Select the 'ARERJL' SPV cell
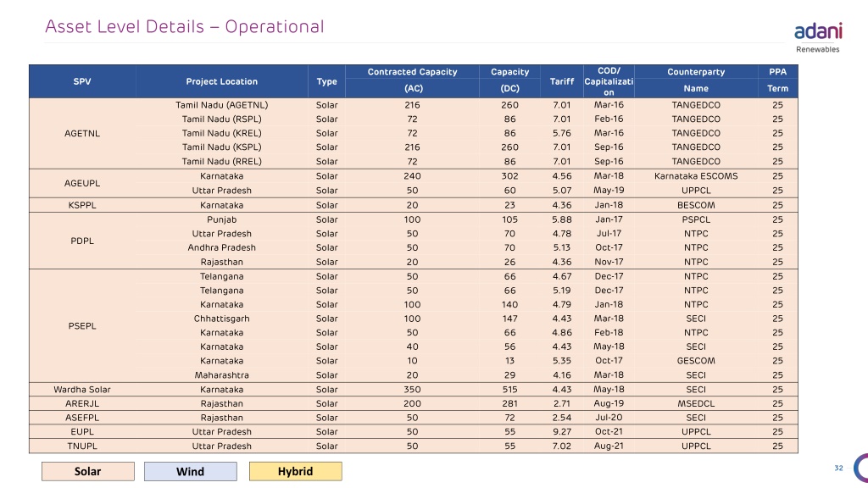Screen dimensions: 868x488 [x=82, y=404]
